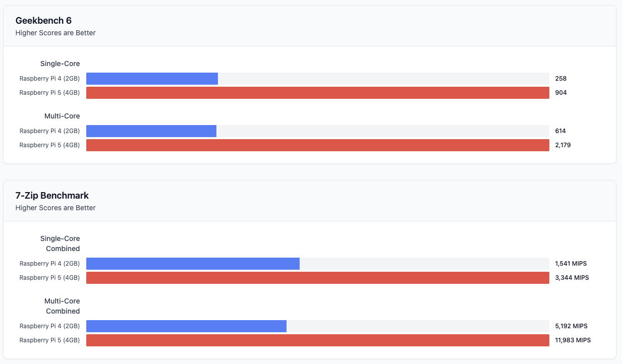Pick the red Pi 5 bar scoring 2,179
The height and width of the screenshot is (364, 622).
click(x=317, y=145)
